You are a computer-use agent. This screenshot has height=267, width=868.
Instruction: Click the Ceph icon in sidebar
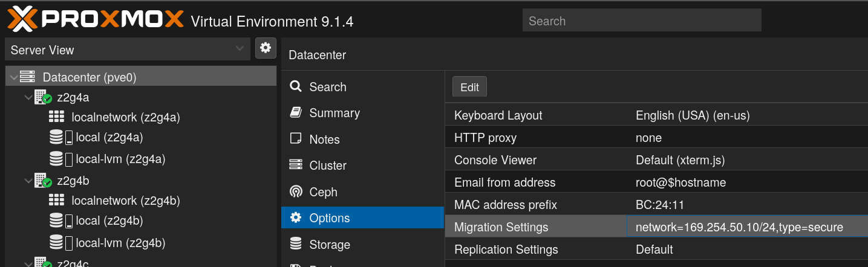296,192
